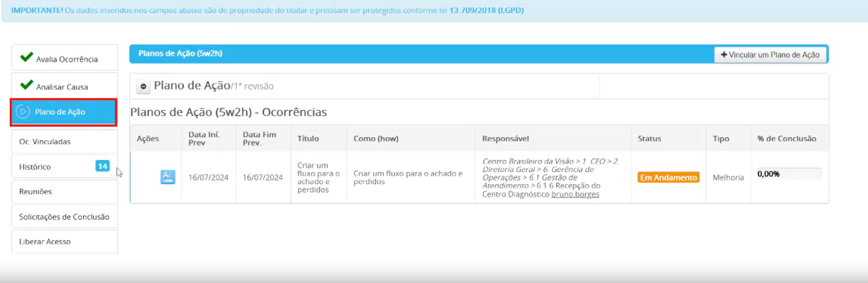Open the Reuniões sidebar item
The image size is (868, 283).
tap(35, 191)
